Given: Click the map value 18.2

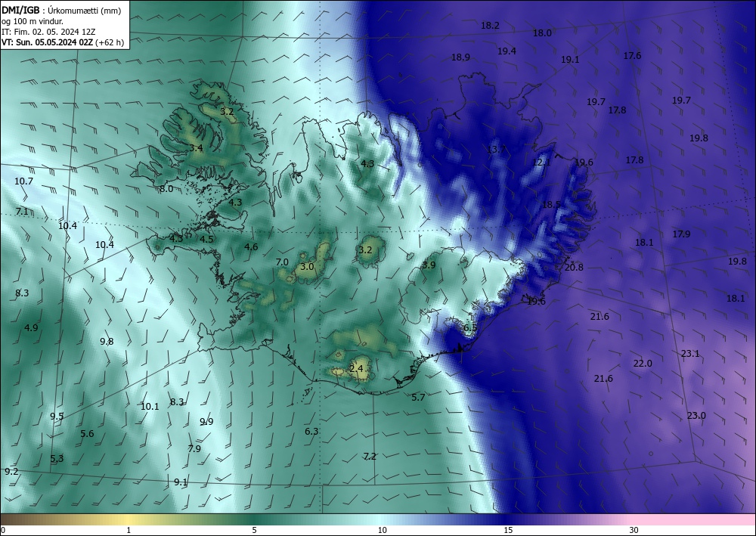Looking at the screenshot, I should coord(490,26).
